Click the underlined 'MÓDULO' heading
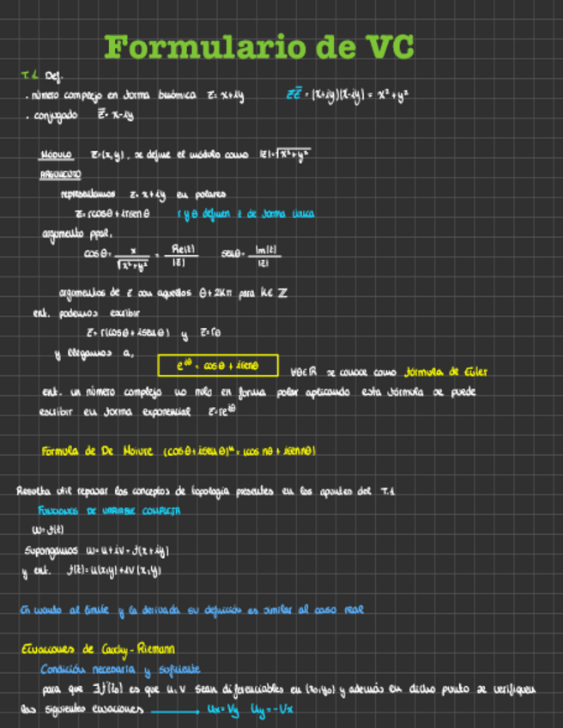The width and height of the screenshot is (563, 728). (x=56, y=155)
